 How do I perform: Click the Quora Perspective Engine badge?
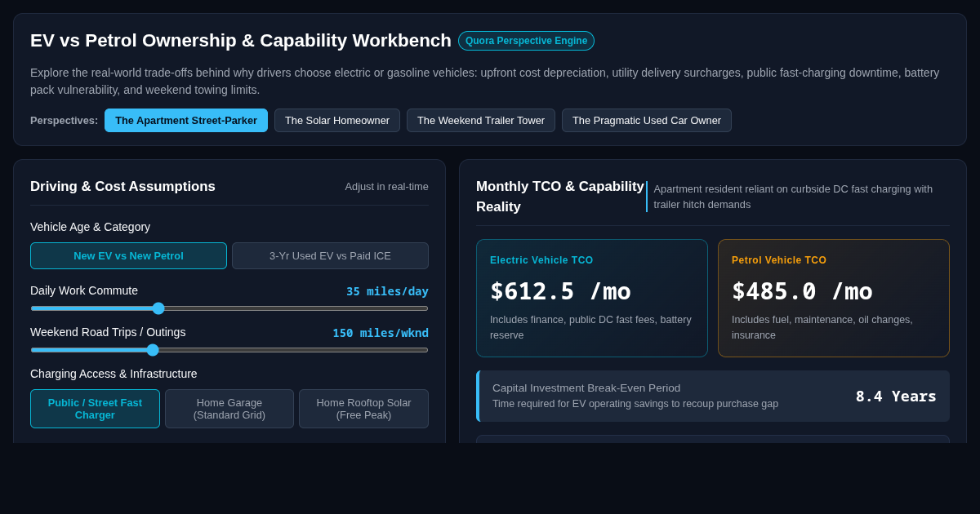tap(526, 41)
